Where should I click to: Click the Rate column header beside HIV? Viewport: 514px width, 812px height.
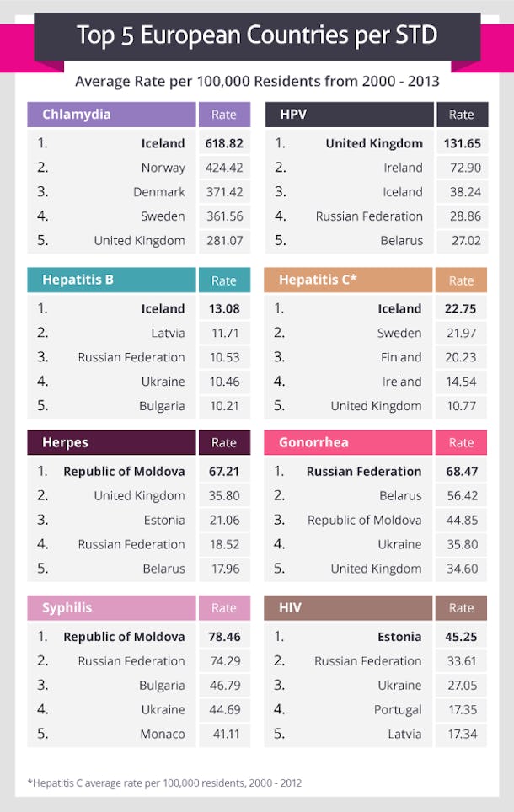(x=461, y=607)
